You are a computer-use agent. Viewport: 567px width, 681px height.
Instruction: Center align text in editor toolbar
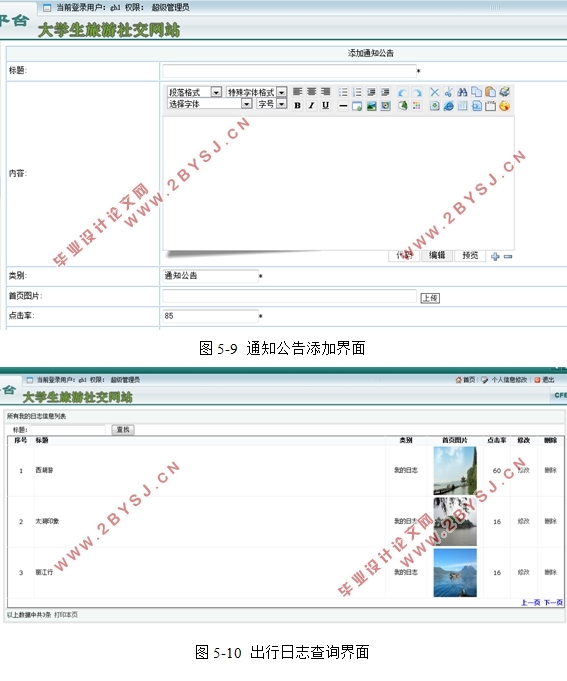[x=311, y=92]
